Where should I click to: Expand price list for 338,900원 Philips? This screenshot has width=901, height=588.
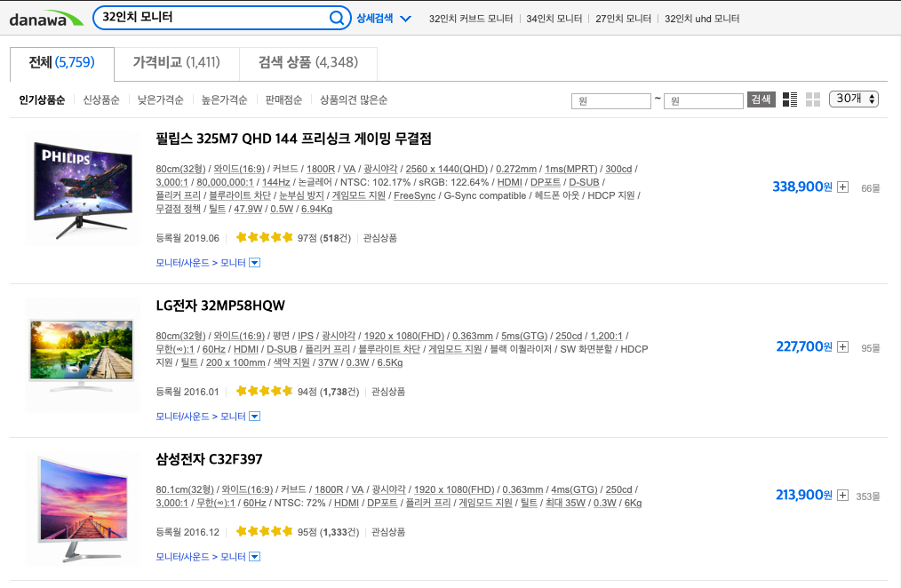843,187
